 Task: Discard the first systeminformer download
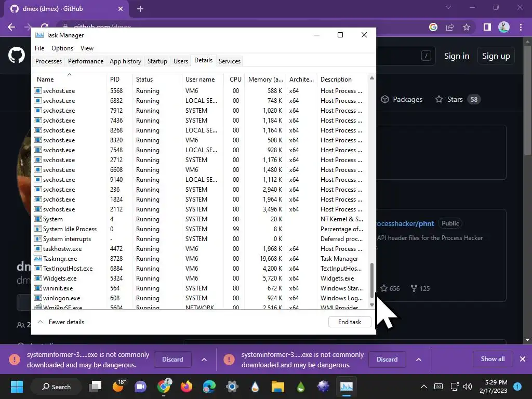(172, 360)
